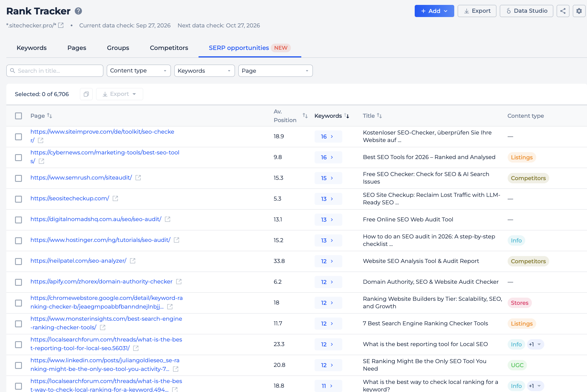Open monsterinsights ranking-checker external link icon
This screenshot has height=392, width=587.
coord(103,328)
